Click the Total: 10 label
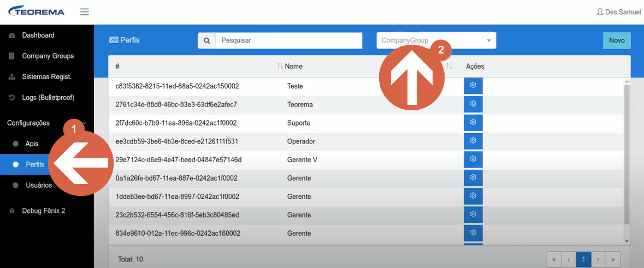644x268 pixels. 131,259
